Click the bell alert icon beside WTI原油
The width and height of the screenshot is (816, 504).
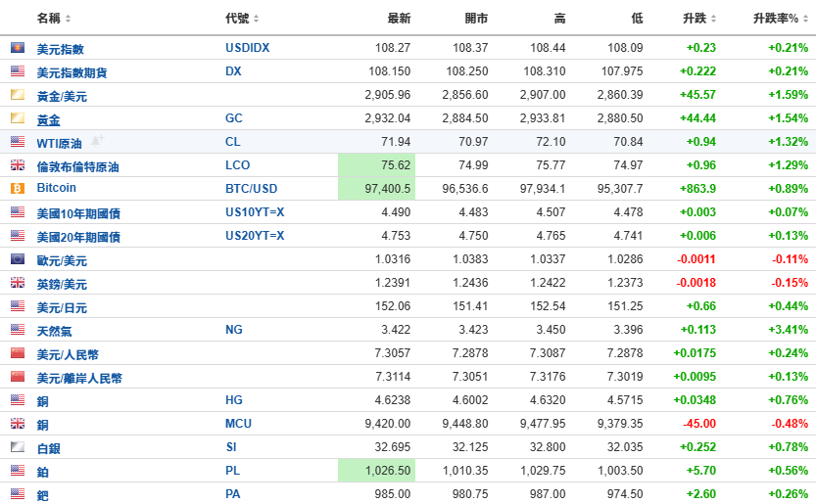pos(97,140)
